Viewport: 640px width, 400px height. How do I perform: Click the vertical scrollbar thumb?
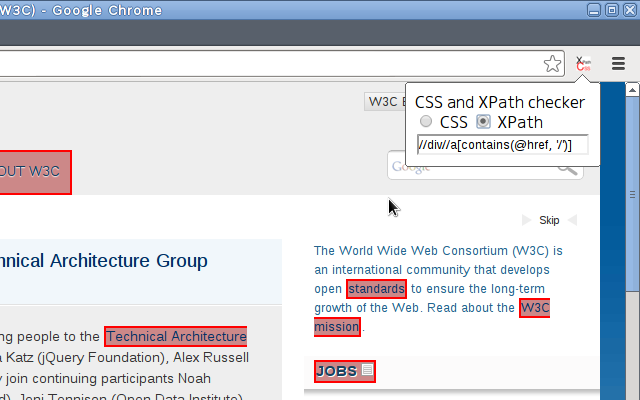tap(632, 194)
